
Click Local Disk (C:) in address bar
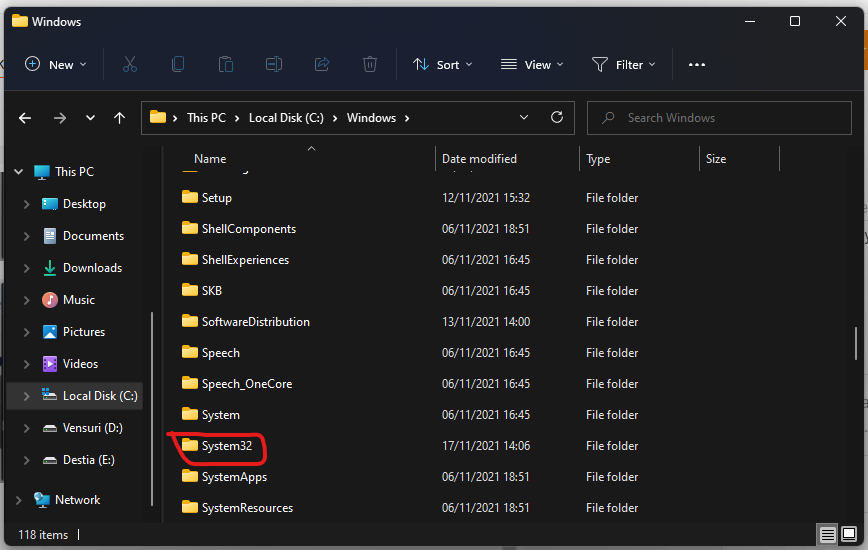(286, 118)
